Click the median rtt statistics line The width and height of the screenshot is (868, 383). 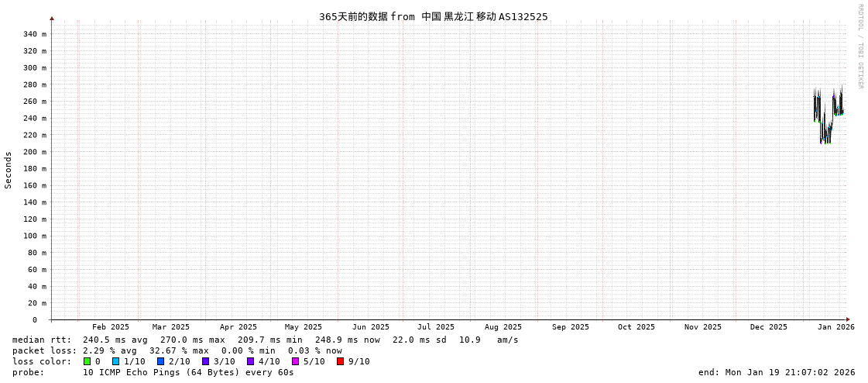(265, 340)
